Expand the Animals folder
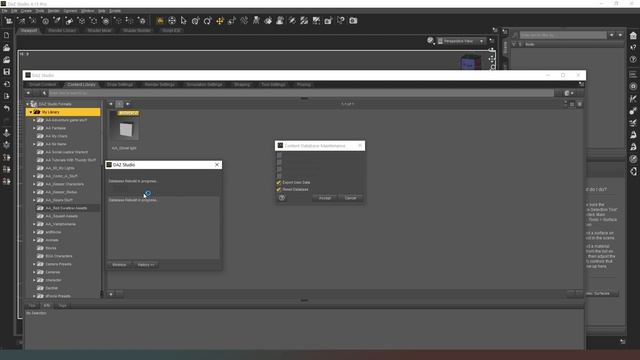The height and width of the screenshot is (360, 640). click(34, 240)
